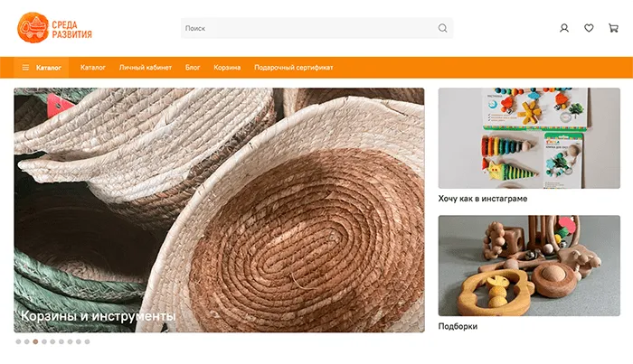The height and width of the screenshot is (364, 633).
Task: Focus the Поиск search field
Action: (316, 28)
